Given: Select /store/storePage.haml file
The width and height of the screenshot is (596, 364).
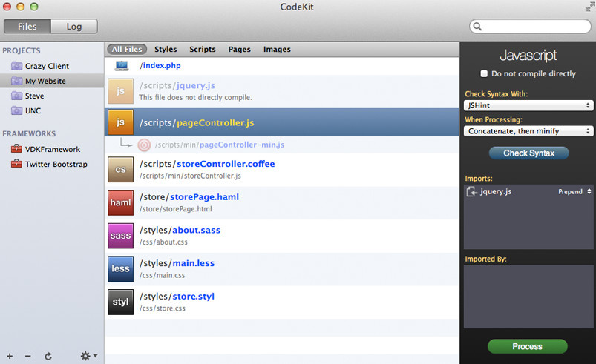Looking at the screenshot, I should tap(189, 197).
